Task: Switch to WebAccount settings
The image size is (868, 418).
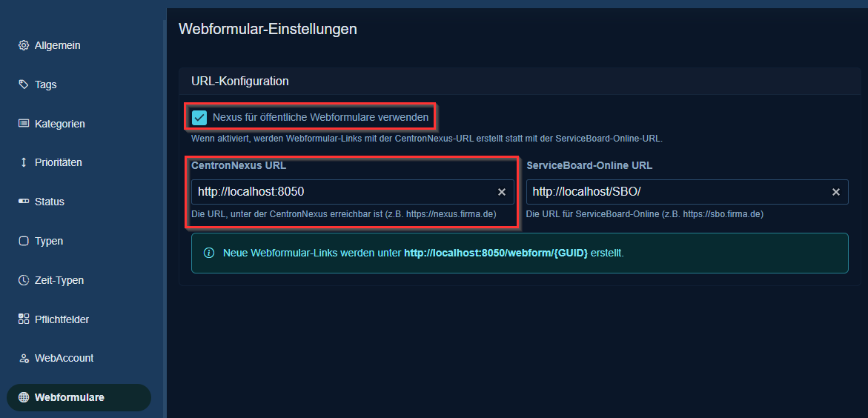Action: click(79, 358)
